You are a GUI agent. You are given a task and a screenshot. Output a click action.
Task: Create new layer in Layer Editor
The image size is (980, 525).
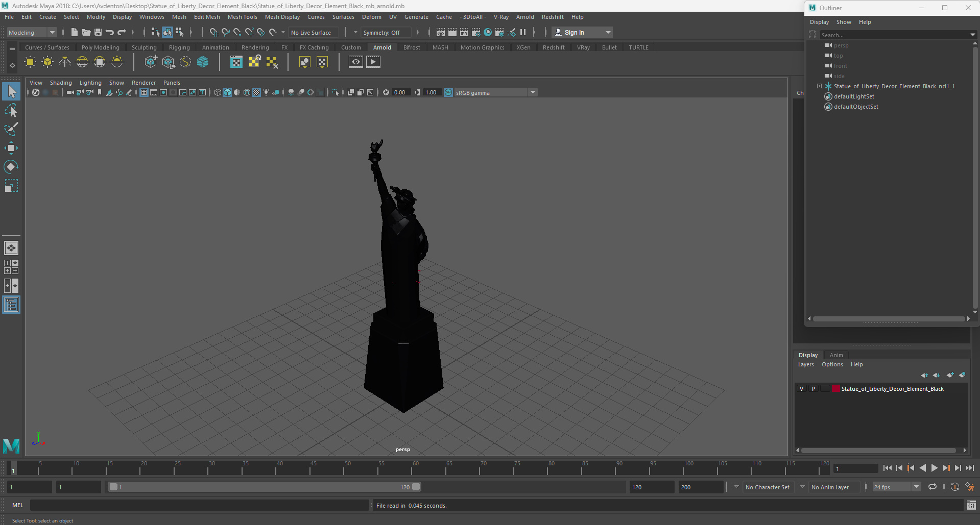pos(950,375)
